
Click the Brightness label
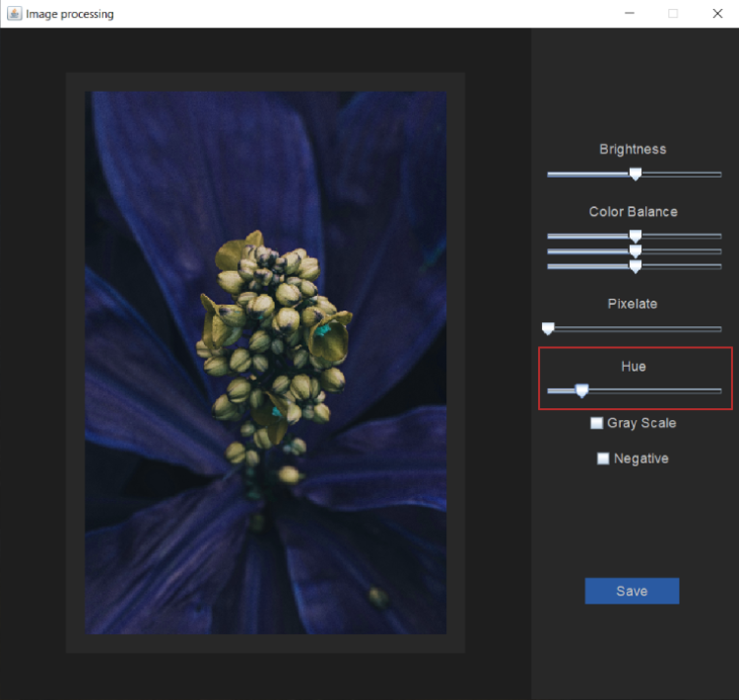pos(633,150)
